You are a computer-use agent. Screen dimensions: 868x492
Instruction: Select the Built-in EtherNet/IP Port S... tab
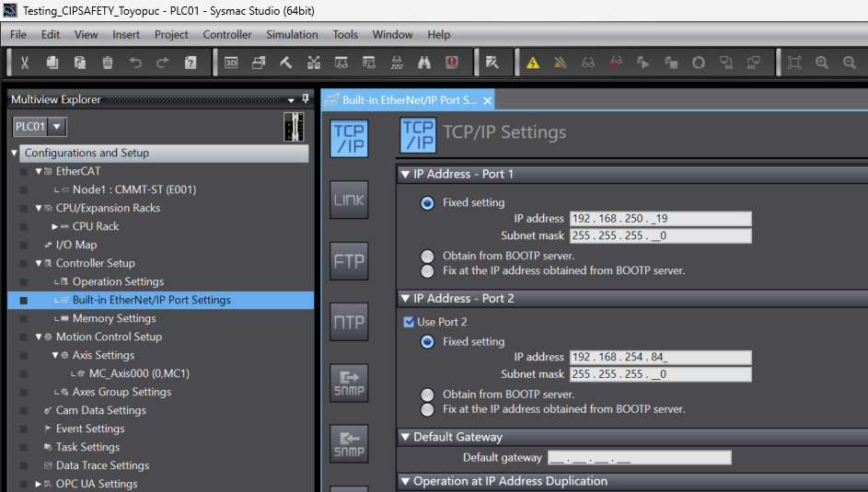click(409, 100)
